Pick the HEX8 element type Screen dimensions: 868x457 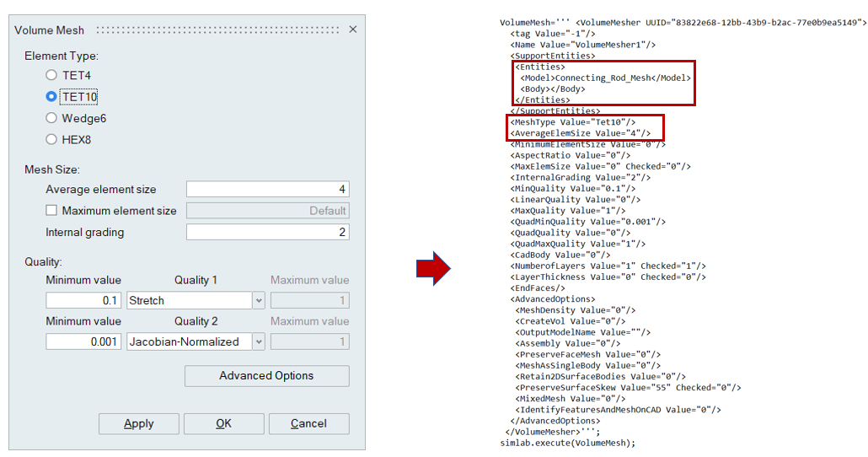tap(51, 139)
